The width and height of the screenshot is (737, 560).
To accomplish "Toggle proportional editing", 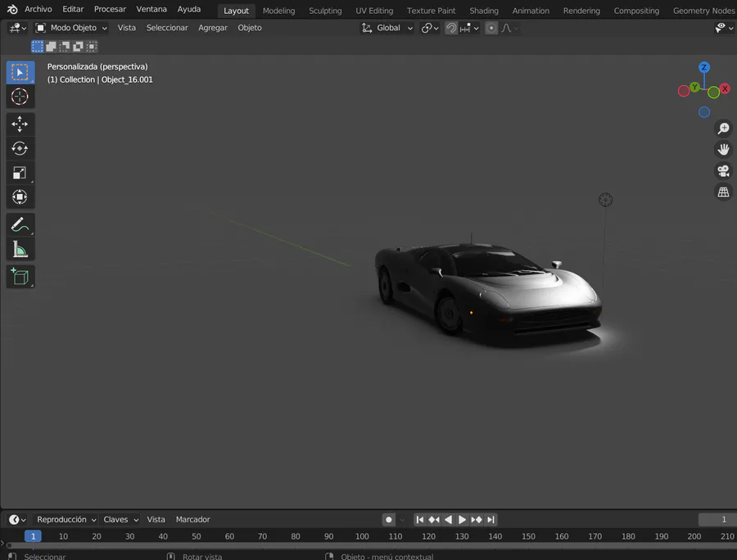I will [491, 28].
